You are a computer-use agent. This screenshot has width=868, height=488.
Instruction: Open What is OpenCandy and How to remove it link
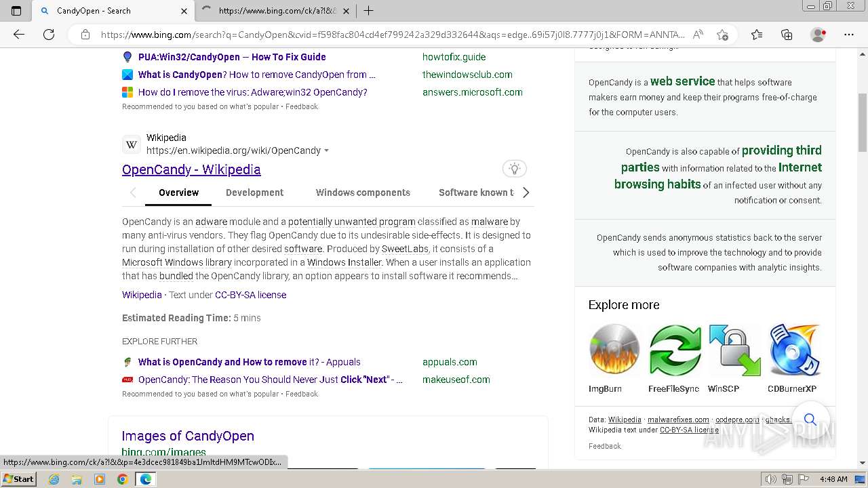(249, 362)
